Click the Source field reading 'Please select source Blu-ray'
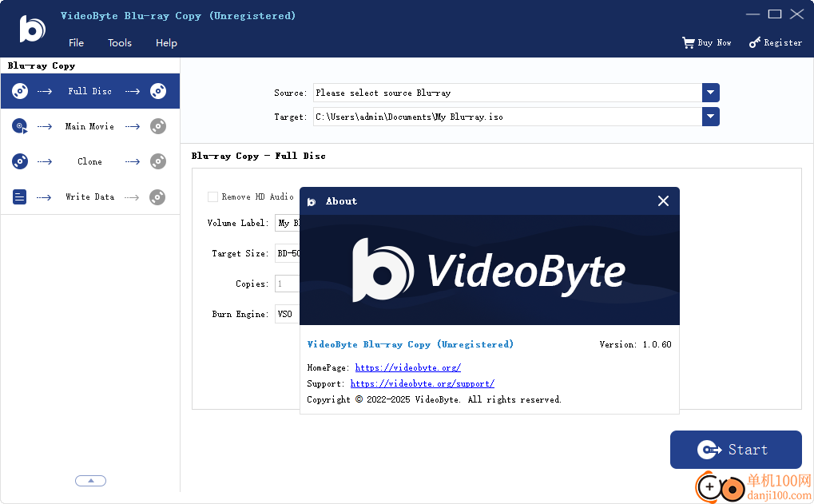 (508, 93)
